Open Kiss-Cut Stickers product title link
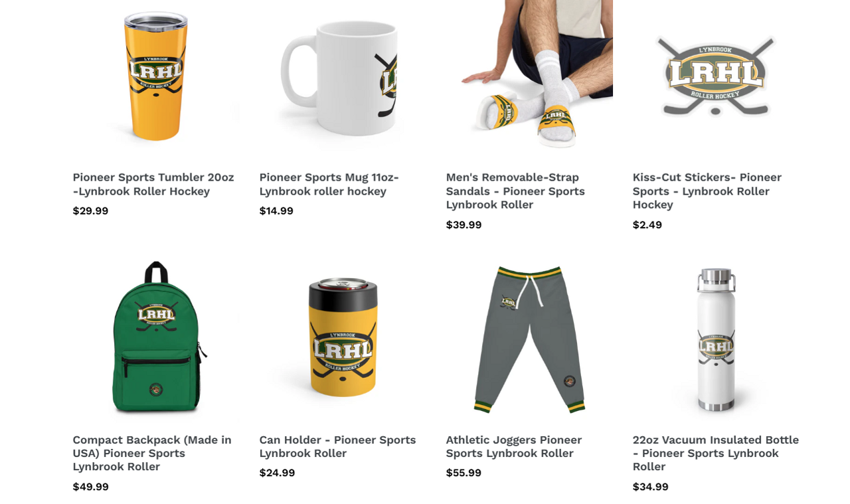 pos(707,191)
